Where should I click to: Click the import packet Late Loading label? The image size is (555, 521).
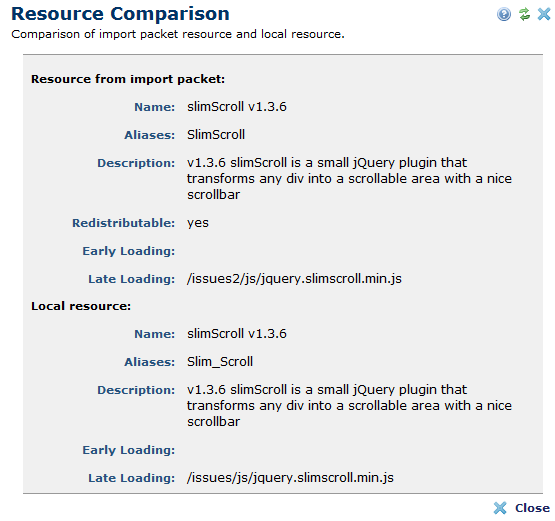coord(132,279)
